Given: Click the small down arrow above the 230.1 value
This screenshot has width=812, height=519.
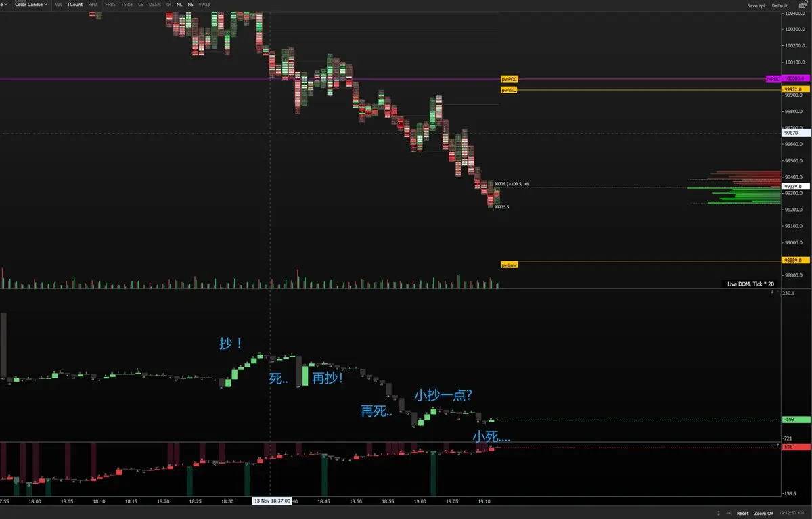Looking at the screenshot, I should [x=773, y=292].
